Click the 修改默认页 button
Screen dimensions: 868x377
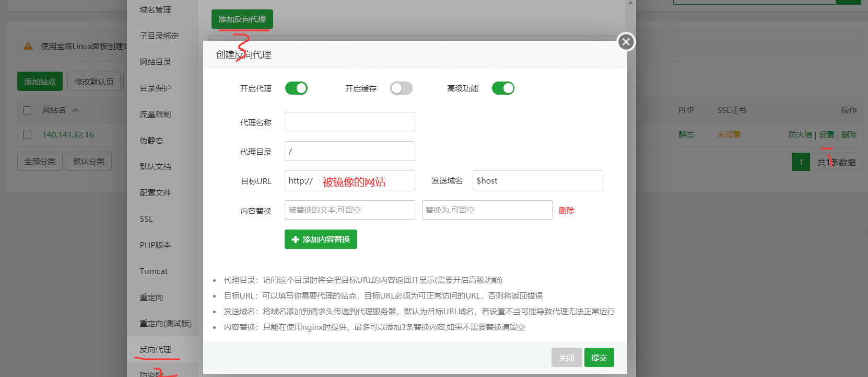click(x=94, y=82)
